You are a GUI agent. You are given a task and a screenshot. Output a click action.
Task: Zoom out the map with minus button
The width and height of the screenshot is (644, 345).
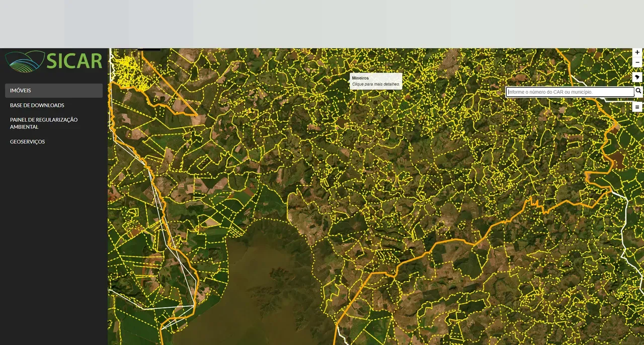637,62
